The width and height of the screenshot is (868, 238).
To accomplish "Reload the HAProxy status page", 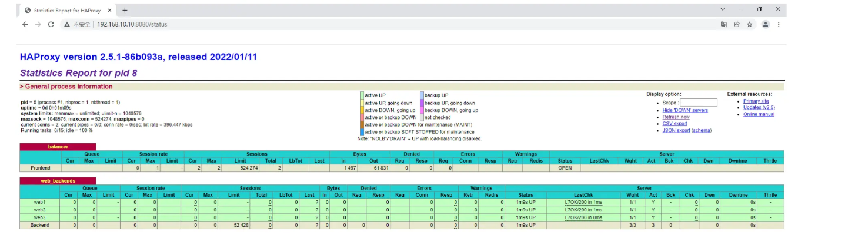I will click(51, 24).
